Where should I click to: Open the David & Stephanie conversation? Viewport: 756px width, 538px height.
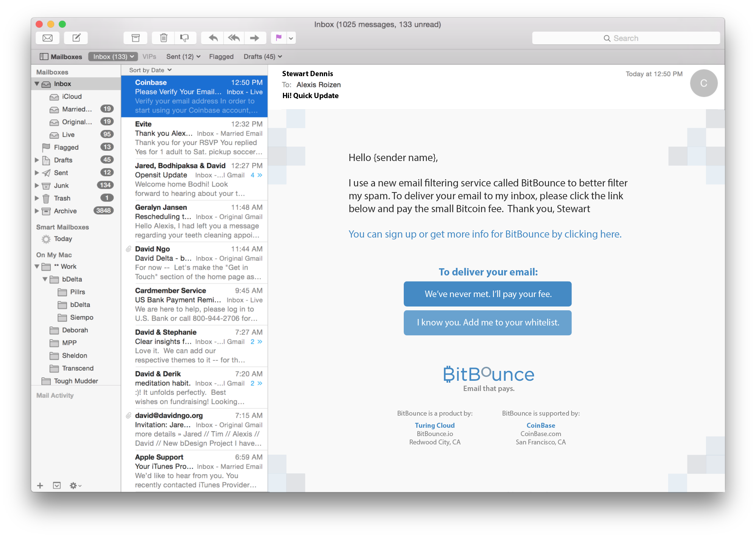pos(195,347)
